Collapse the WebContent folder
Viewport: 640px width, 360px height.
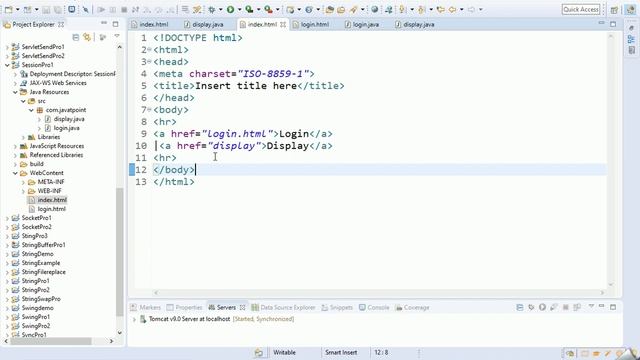(15, 173)
